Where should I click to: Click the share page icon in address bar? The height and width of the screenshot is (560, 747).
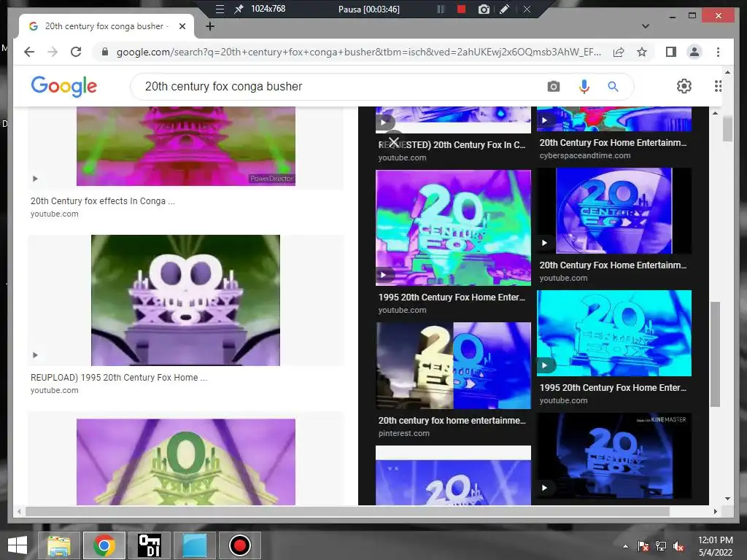[619, 52]
